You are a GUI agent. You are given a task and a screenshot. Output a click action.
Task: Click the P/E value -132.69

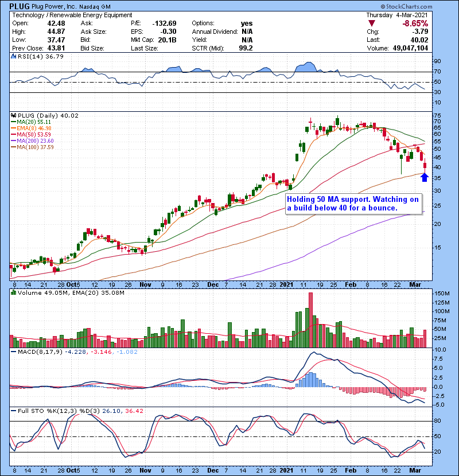[164, 24]
